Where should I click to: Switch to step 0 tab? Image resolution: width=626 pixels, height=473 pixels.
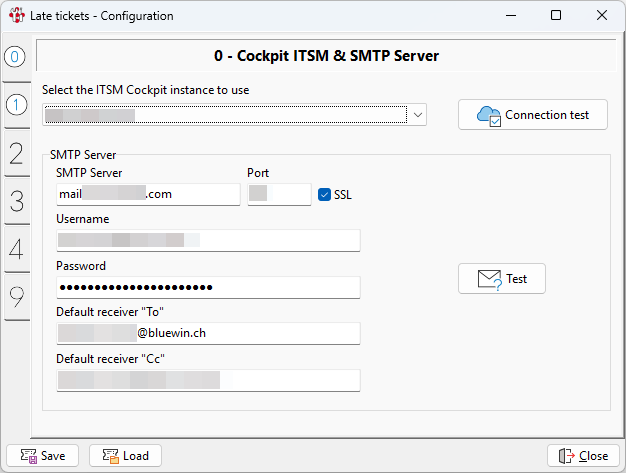click(16, 57)
